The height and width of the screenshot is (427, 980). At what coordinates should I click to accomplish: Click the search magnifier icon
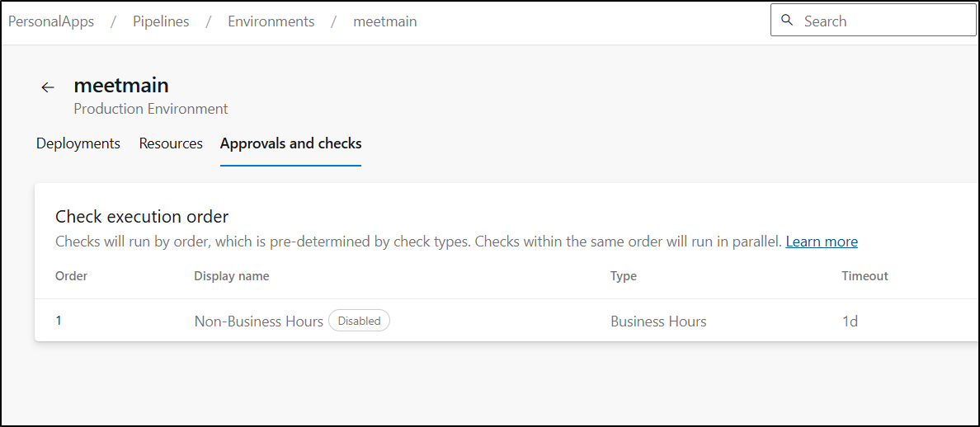(x=788, y=20)
